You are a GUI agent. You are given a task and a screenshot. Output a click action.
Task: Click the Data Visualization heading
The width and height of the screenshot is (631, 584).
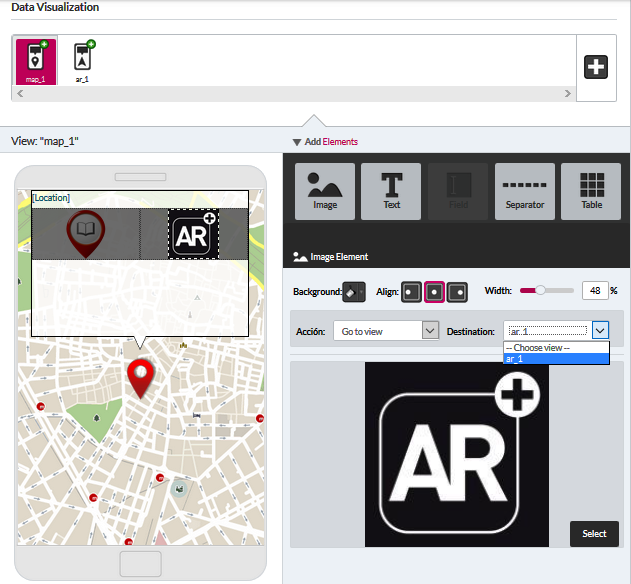tap(55, 7)
